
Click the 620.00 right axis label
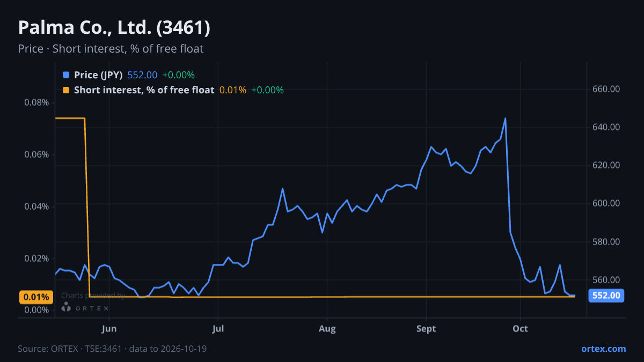click(606, 165)
